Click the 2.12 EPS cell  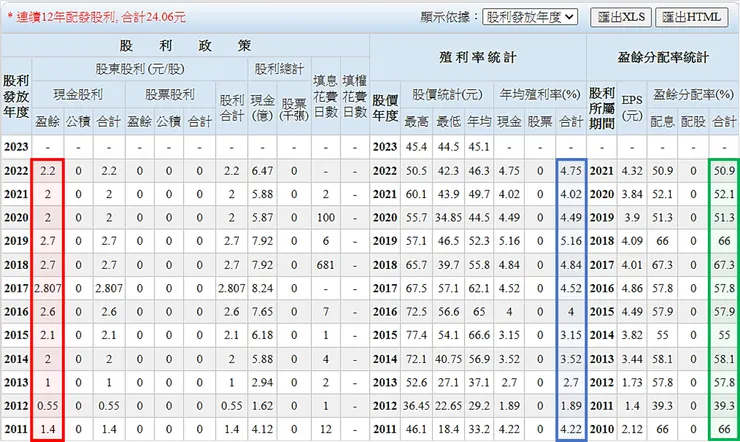tap(632, 430)
